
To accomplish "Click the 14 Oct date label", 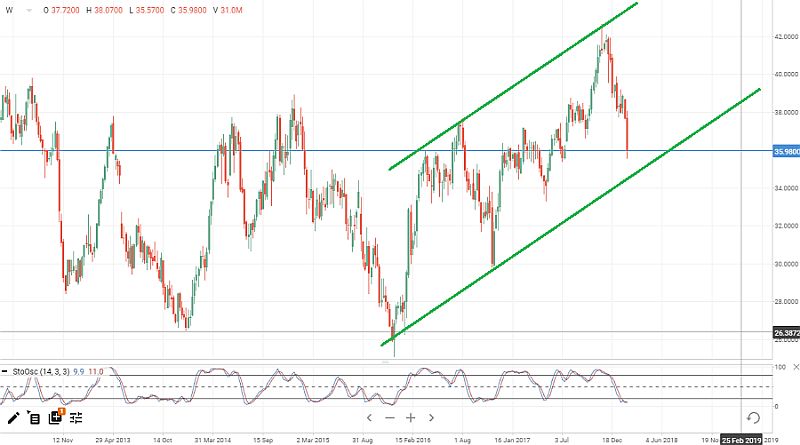I will pyautogui.click(x=163, y=440).
